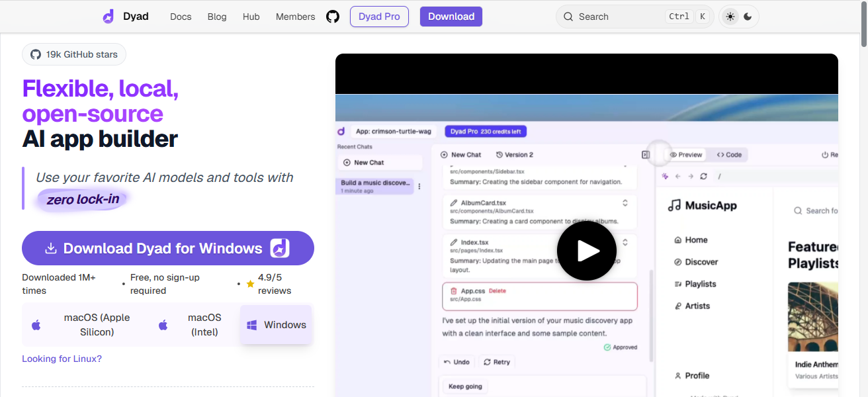Click the 19k GitHub stars badge
Image resolution: width=868 pixels, height=397 pixels.
pyautogui.click(x=74, y=54)
